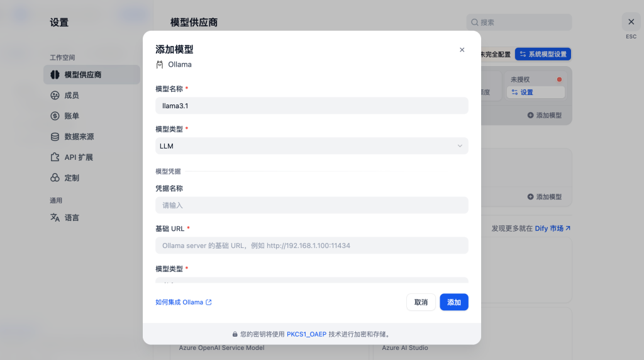Screen dimensions: 644x360
Task: Click the 定制 customization icon
Action: (x=55, y=178)
